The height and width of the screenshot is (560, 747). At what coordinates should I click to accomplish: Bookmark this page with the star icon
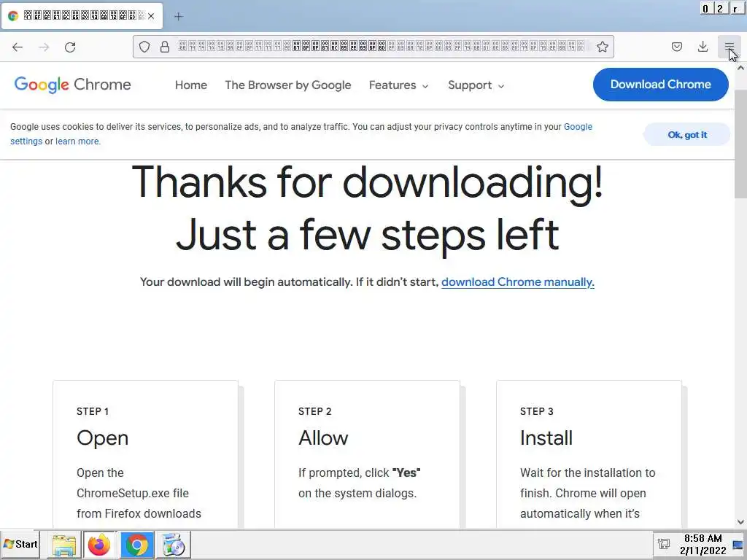tap(602, 47)
